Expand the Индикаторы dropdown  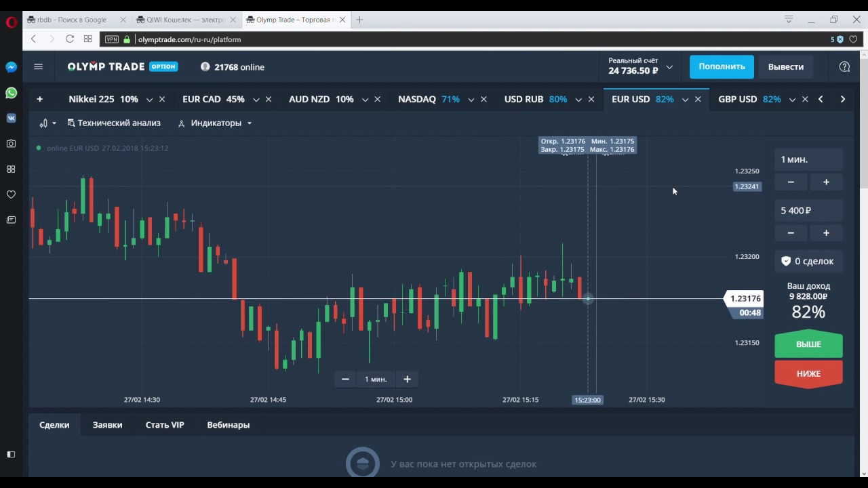click(x=215, y=123)
